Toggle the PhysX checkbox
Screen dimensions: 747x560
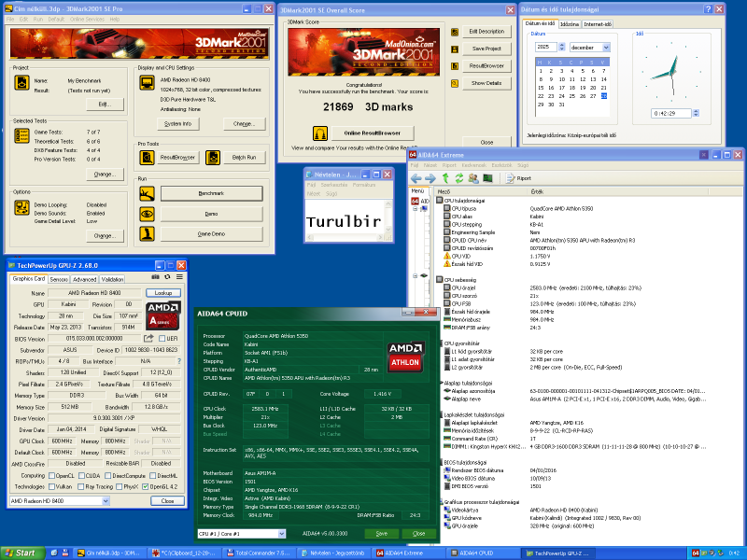(120, 486)
